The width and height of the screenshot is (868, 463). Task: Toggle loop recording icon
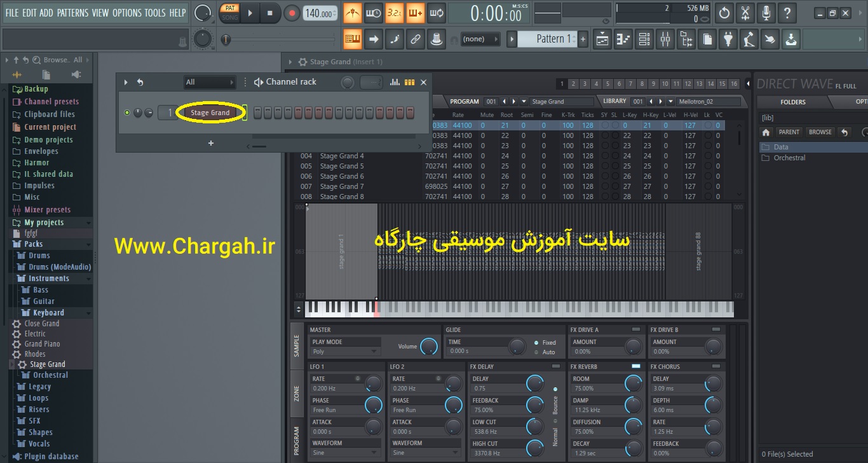click(x=436, y=13)
